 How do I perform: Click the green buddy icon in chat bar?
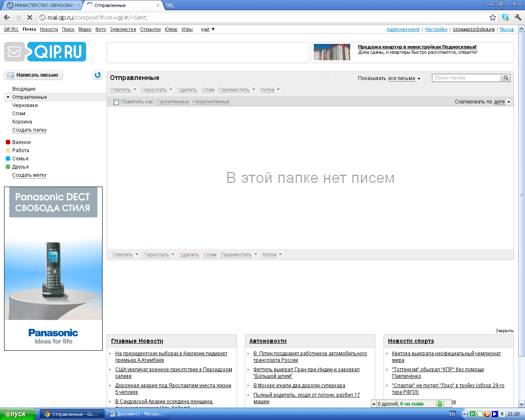click(x=440, y=404)
